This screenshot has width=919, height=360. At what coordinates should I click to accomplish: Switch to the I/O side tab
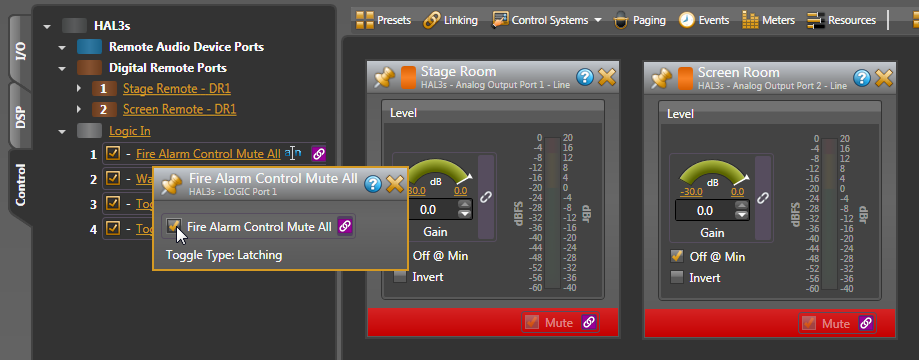(20, 52)
